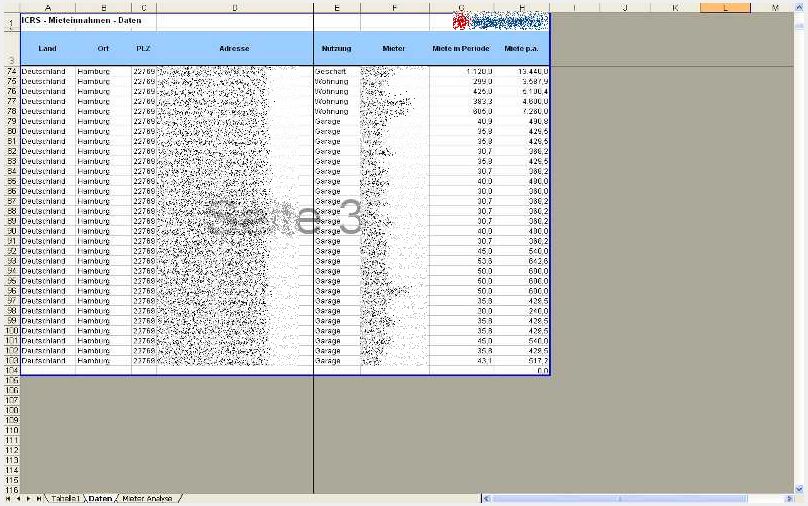The height and width of the screenshot is (506, 808).
Task: Select the Geschäft cell in Nutzung column
Action: pos(337,72)
